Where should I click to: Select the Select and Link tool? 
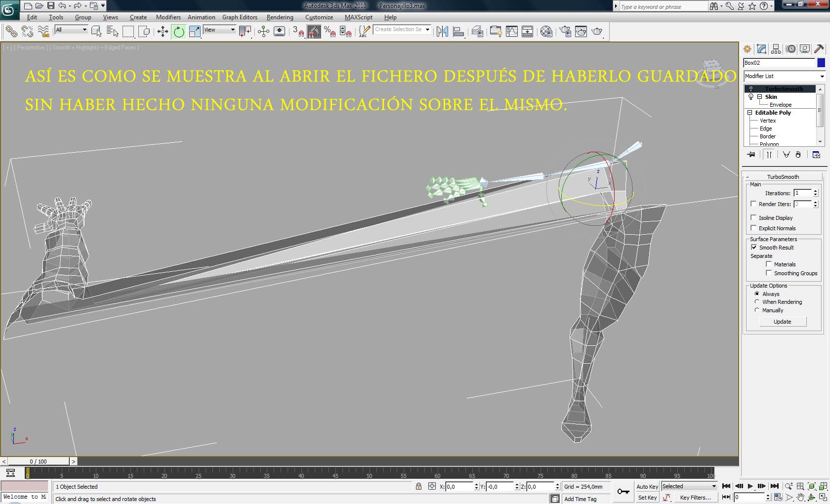[11, 32]
